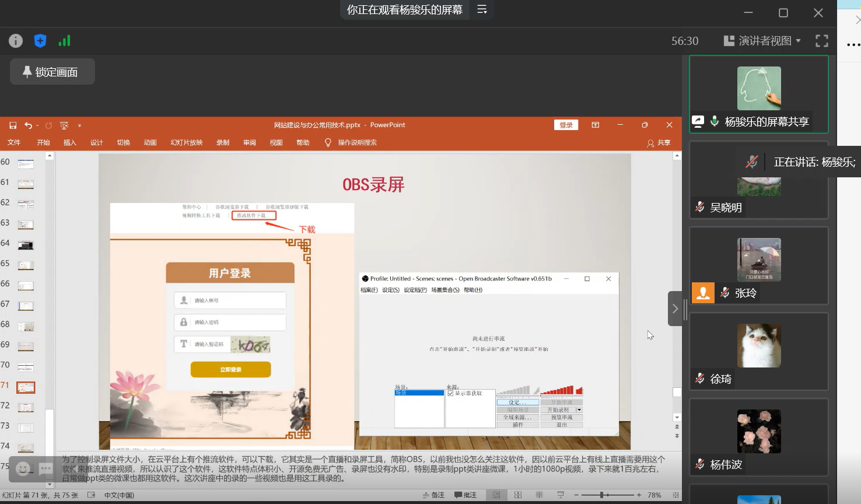Open 演讲者视图 view dropdown
The image size is (861, 504).
[x=762, y=41]
